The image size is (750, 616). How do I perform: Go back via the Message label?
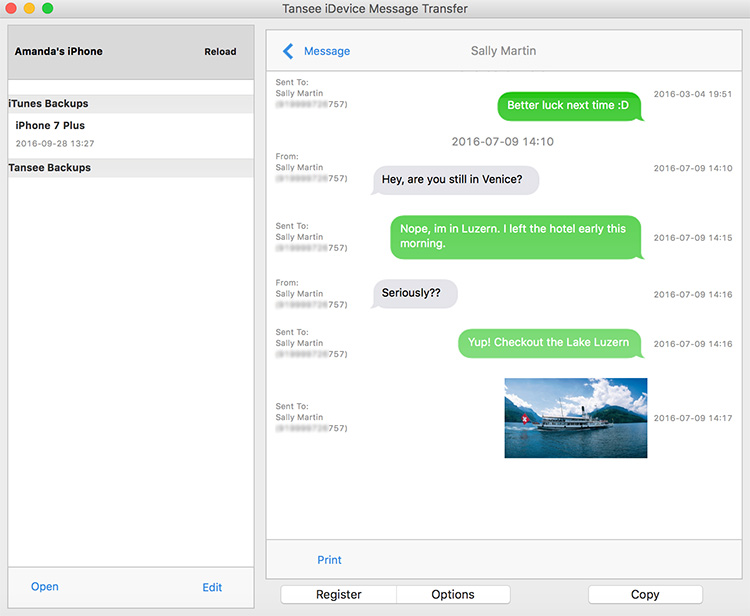(x=327, y=51)
